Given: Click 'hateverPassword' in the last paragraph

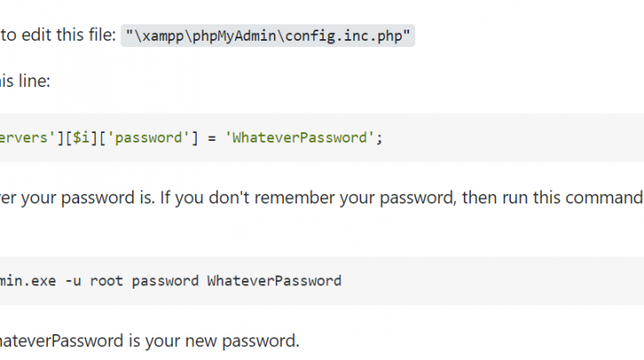Looking at the screenshot, I should point(62,341).
